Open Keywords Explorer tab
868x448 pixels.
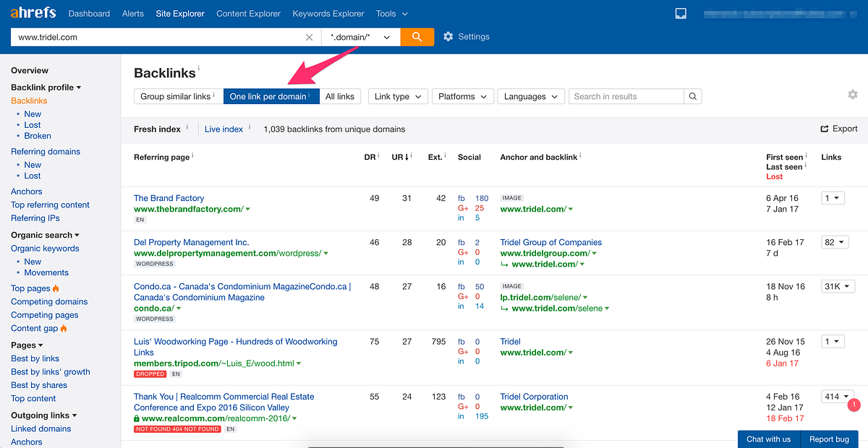point(329,13)
